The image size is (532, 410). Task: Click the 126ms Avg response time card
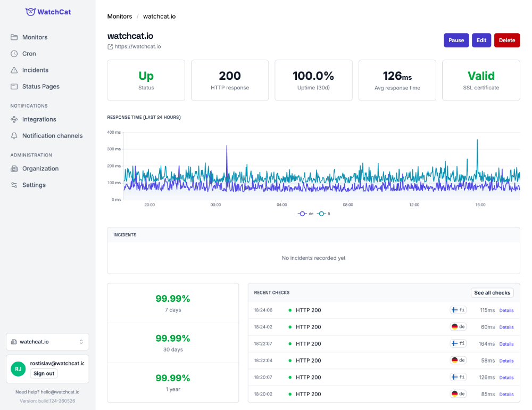point(397,80)
